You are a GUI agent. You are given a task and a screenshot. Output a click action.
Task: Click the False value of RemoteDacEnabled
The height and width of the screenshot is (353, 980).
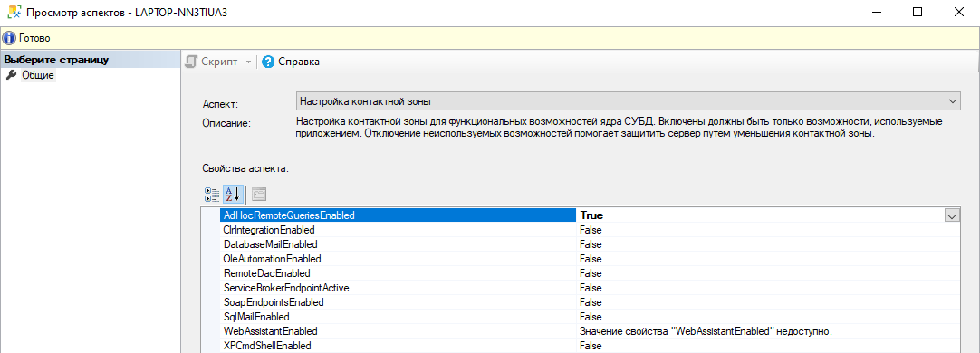tap(590, 273)
